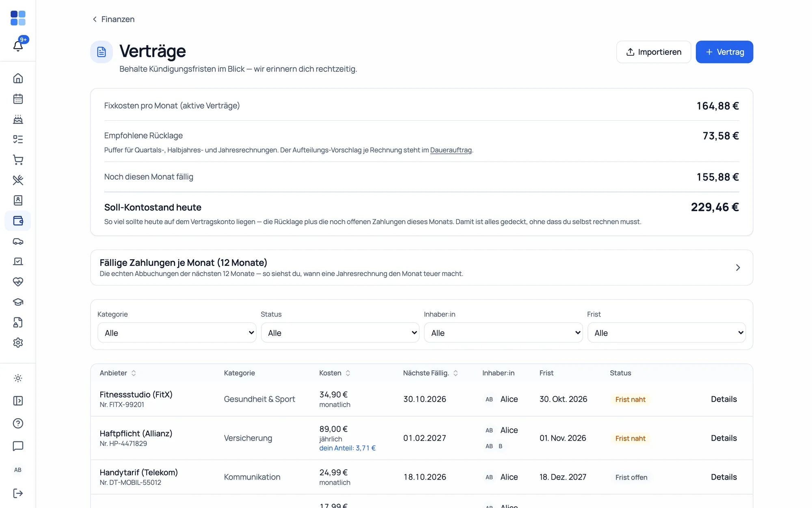Collapse the sidebar panel icon
The width and height of the screenshot is (812, 508).
coord(18,401)
